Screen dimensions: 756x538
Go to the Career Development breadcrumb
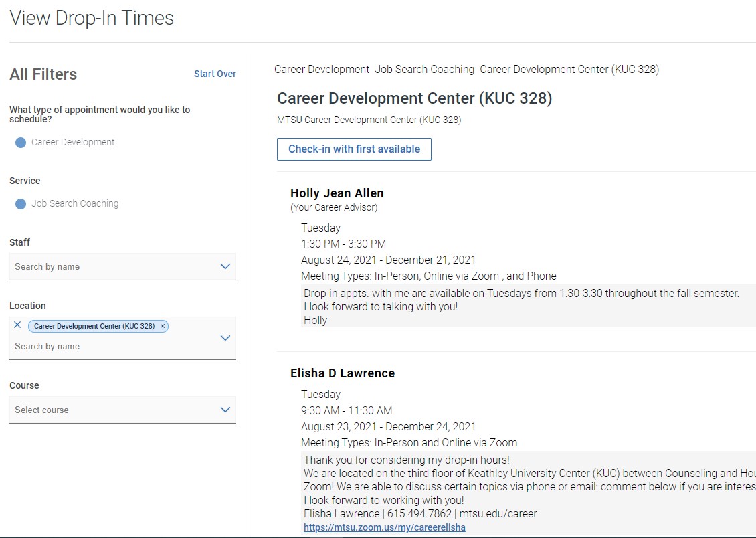321,69
